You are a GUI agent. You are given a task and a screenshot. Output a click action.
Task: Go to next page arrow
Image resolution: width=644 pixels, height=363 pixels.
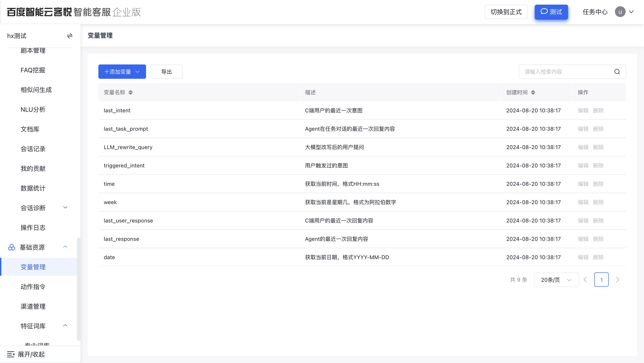coord(617,280)
